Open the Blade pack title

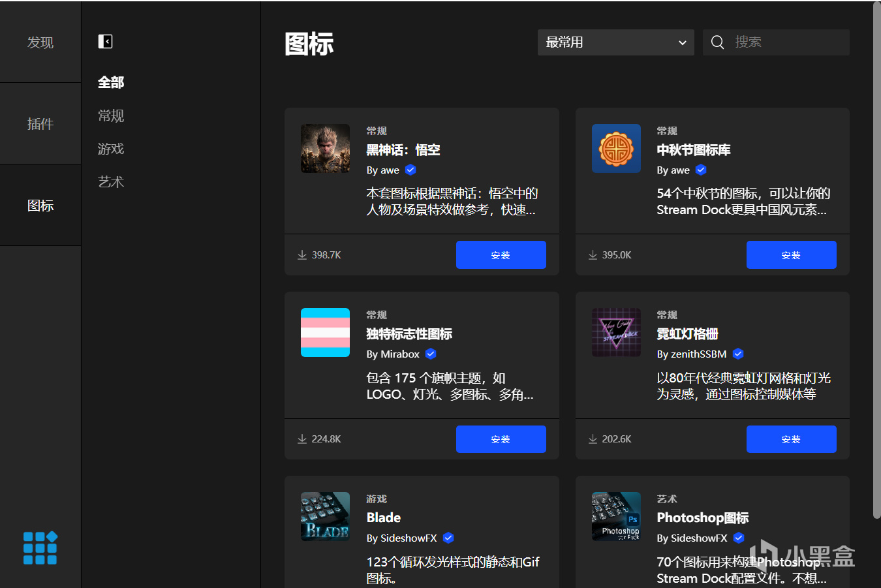point(384,518)
